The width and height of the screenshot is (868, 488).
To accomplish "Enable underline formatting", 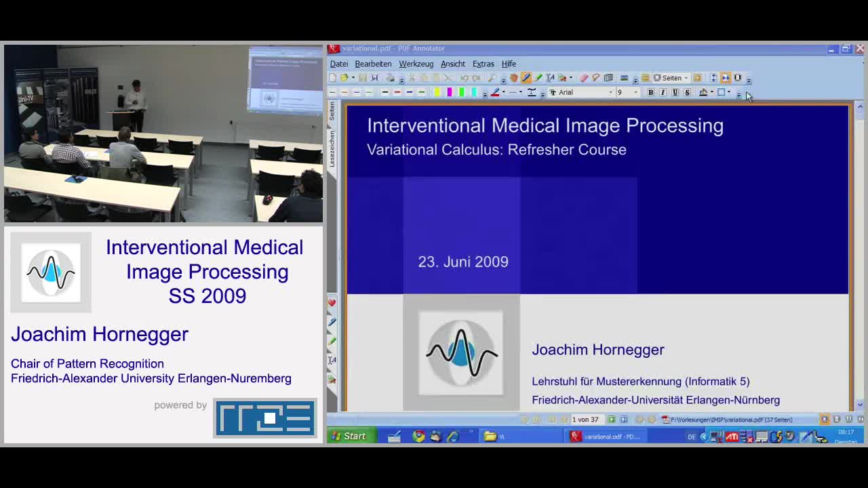I will [674, 92].
